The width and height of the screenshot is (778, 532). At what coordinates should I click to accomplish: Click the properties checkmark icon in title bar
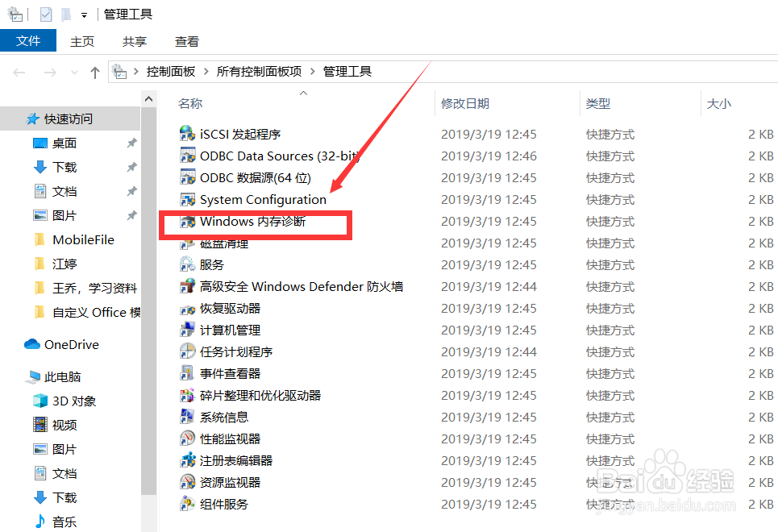coord(46,15)
